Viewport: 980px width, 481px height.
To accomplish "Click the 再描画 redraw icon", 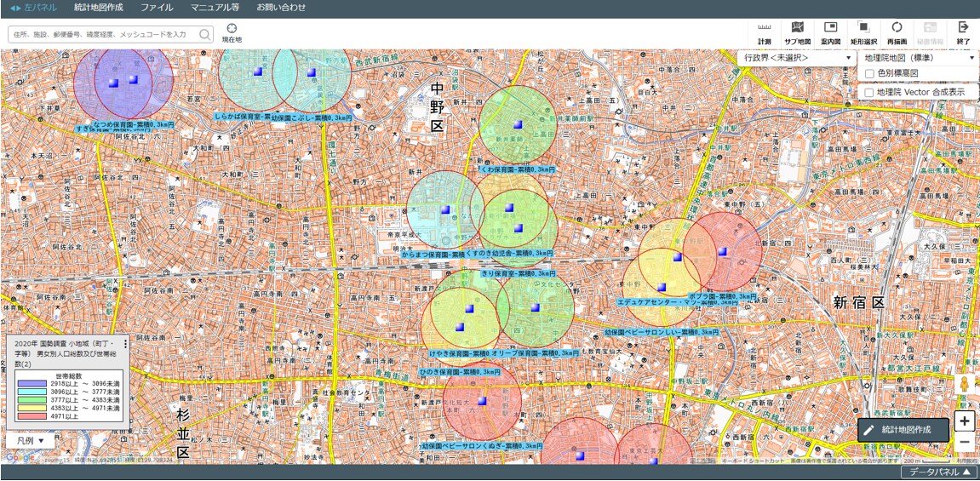I will coord(897,34).
